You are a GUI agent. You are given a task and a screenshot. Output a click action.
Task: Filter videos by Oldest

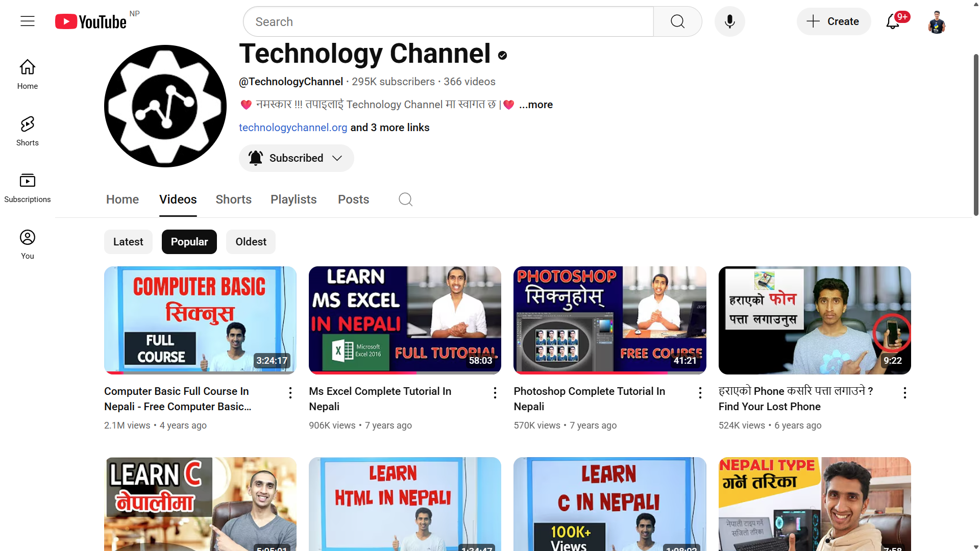click(x=251, y=241)
